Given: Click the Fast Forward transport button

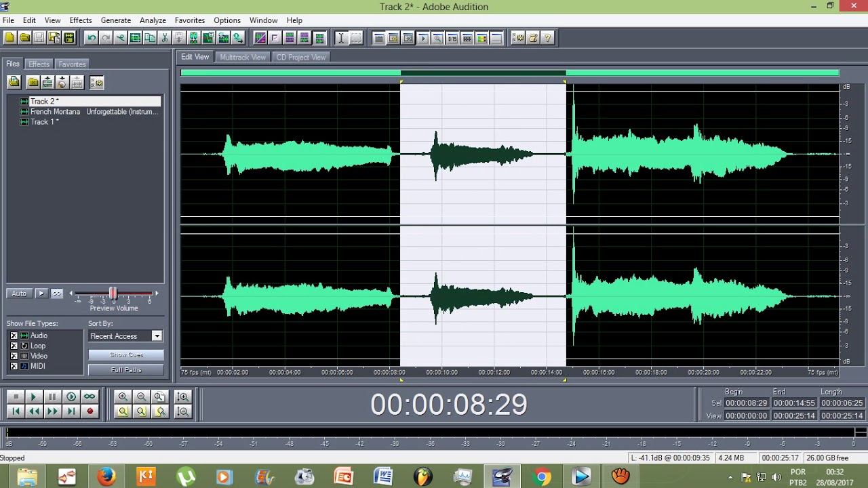Looking at the screenshot, I should 52,411.
